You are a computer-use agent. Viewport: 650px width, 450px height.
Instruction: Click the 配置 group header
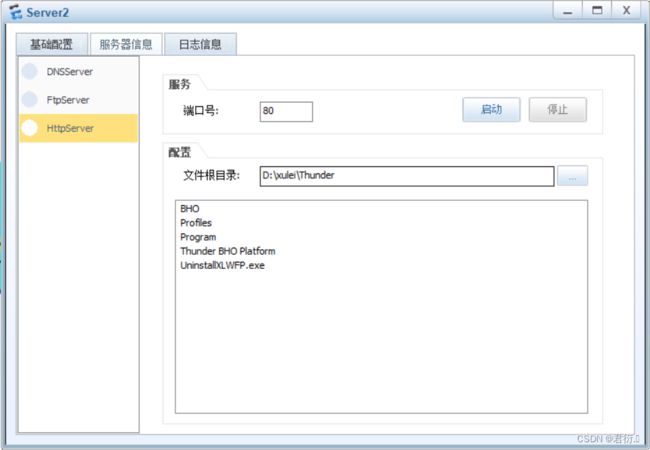(179, 152)
